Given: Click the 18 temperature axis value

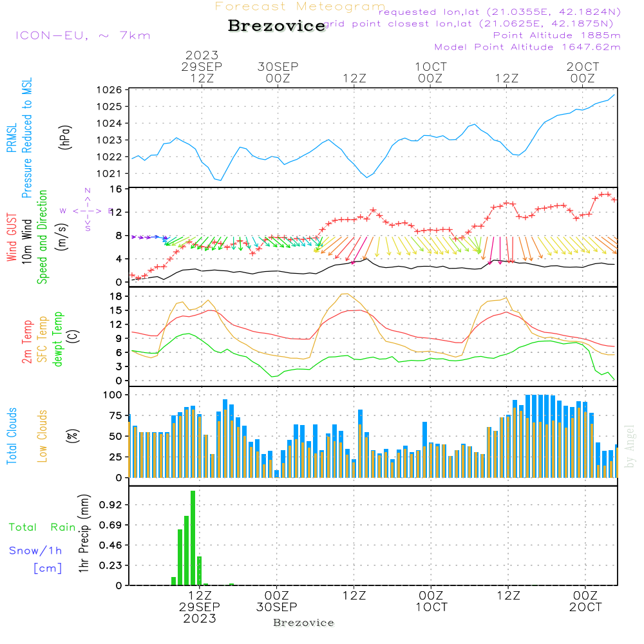Looking at the screenshot, I should click(x=116, y=296).
